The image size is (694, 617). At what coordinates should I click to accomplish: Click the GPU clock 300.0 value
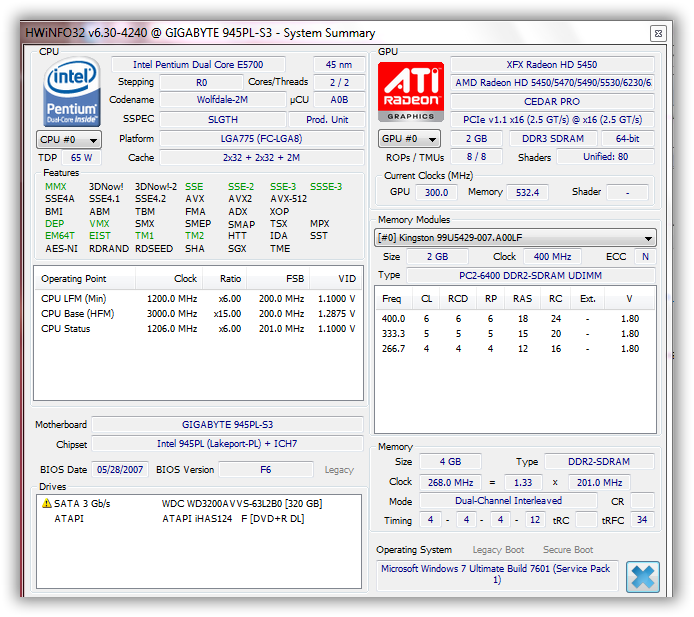tap(436, 193)
